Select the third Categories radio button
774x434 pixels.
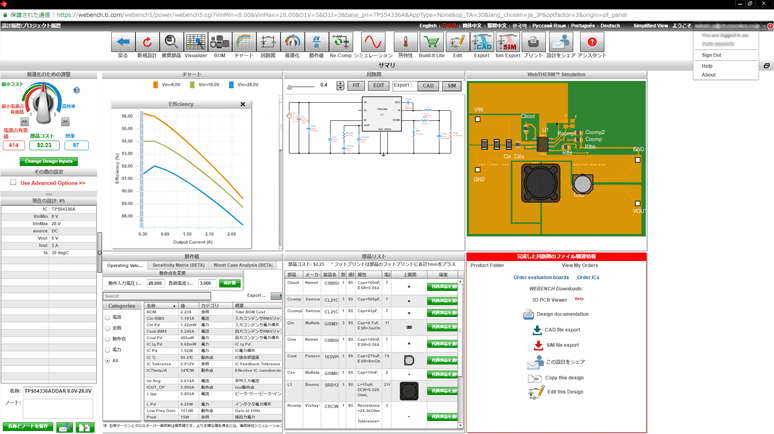[108, 339]
